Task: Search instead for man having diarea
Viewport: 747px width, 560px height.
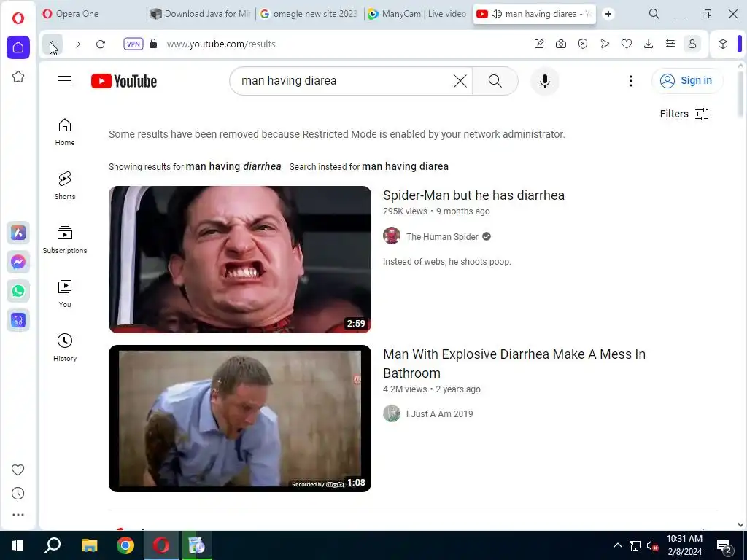Action: [x=405, y=166]
